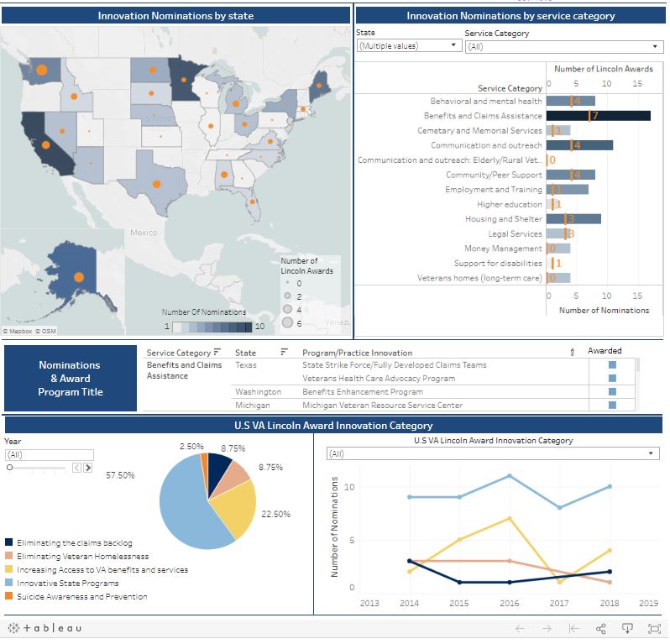Image resolution: width=670 pixels, height=644 pixels.
Task: Click the Employment and Training bar
Action: [x=567, y=189]
